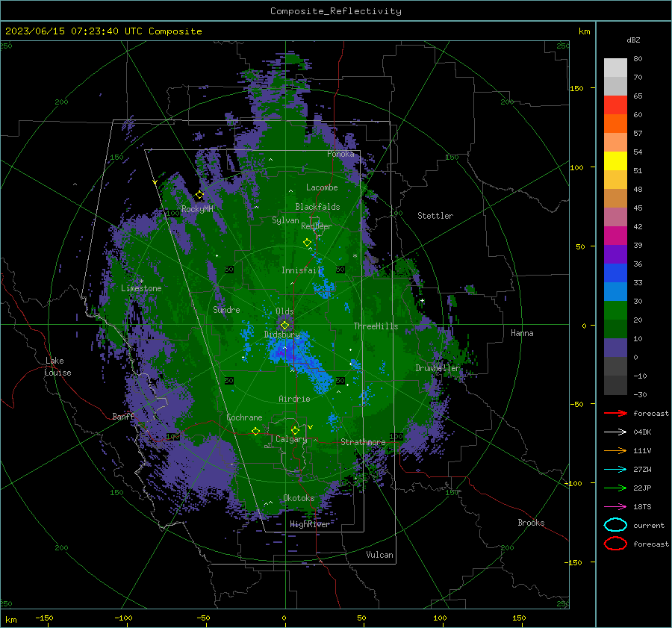Click the Stettler label
The width and height of the screenshot is (672, 628).
tap(435, 216)
